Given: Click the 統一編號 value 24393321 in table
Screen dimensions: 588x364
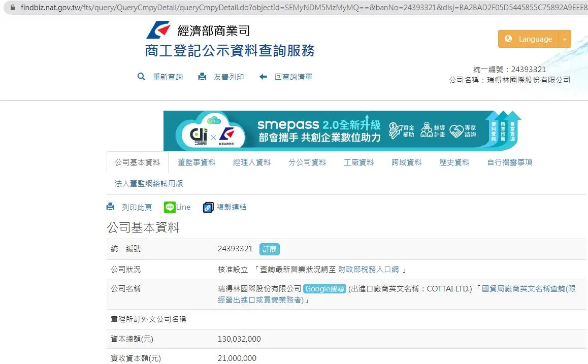Looking at the screenshot, I should [235, 249].
